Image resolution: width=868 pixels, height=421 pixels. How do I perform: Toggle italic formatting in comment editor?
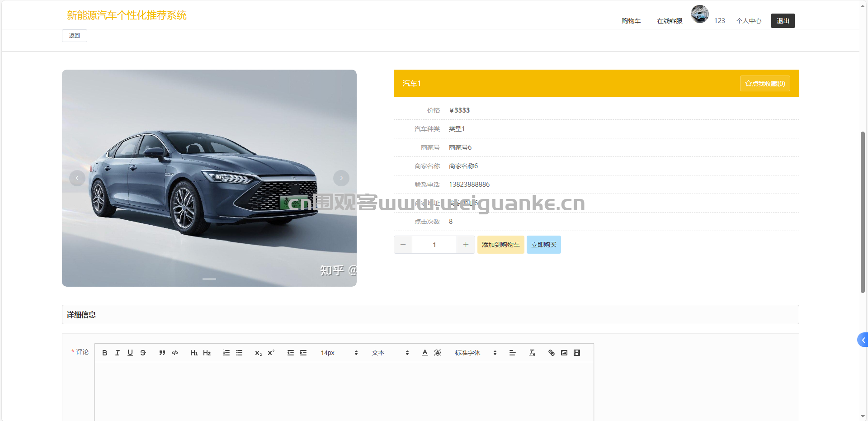[x=117, y=353]
